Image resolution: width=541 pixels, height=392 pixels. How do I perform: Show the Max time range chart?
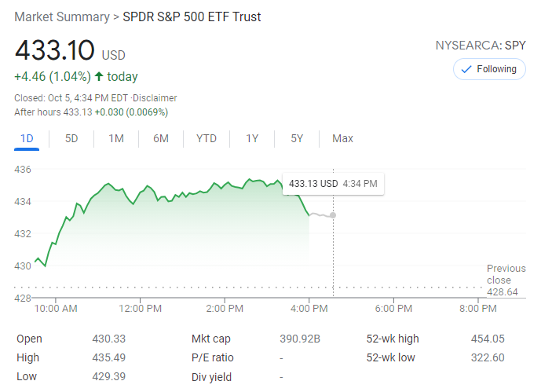[x=342, y=139]
